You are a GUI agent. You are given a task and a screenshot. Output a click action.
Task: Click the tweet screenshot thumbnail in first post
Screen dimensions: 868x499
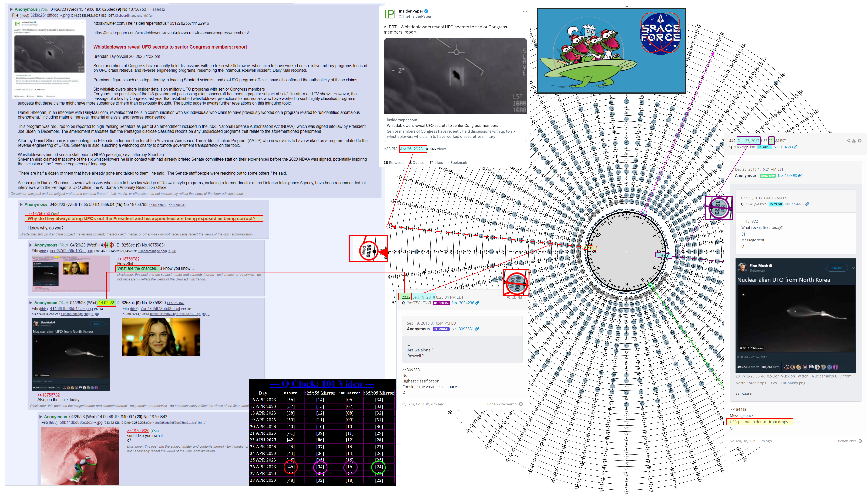click(x=49, y=59)
